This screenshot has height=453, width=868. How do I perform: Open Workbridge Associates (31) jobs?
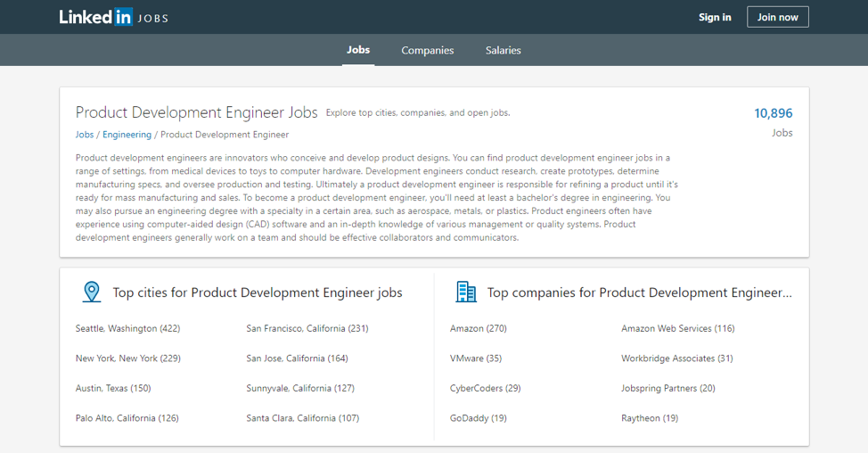[x=677, y=358]
